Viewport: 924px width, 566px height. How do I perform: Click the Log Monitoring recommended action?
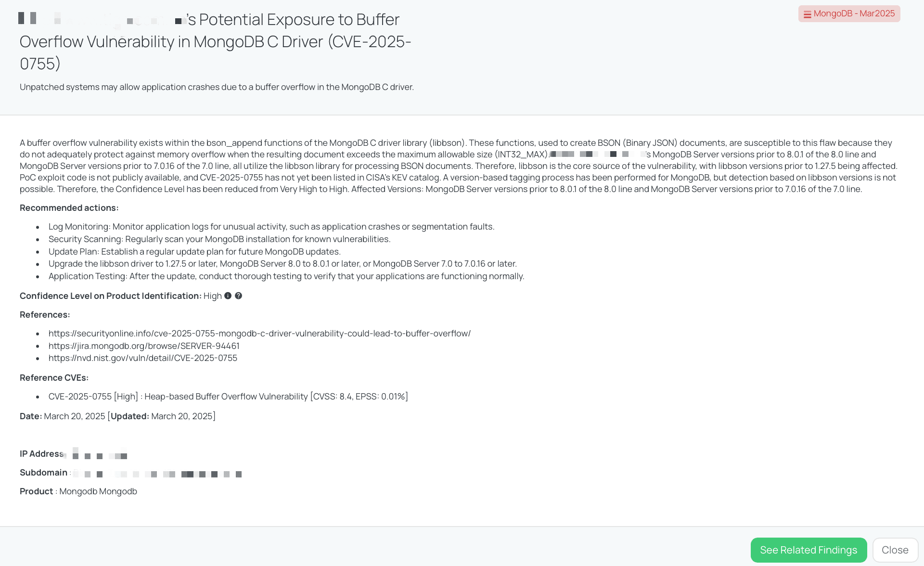click(271, 227)
